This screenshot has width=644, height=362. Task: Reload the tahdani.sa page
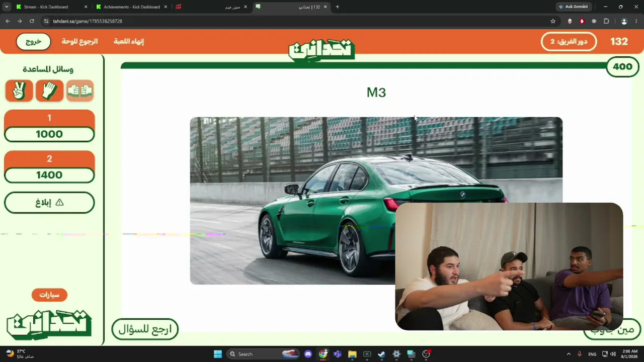[x=32, y=21]
